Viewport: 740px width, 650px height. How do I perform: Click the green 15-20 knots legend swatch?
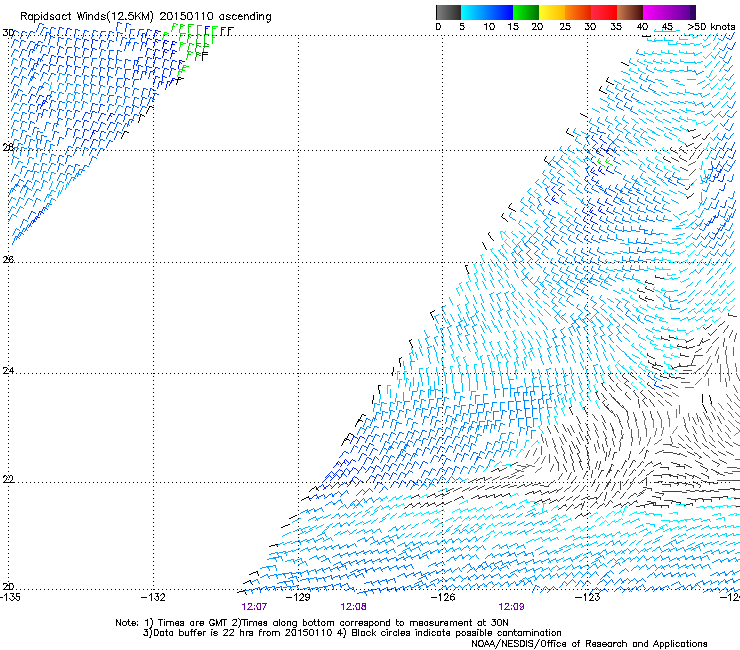coord(526,12)
